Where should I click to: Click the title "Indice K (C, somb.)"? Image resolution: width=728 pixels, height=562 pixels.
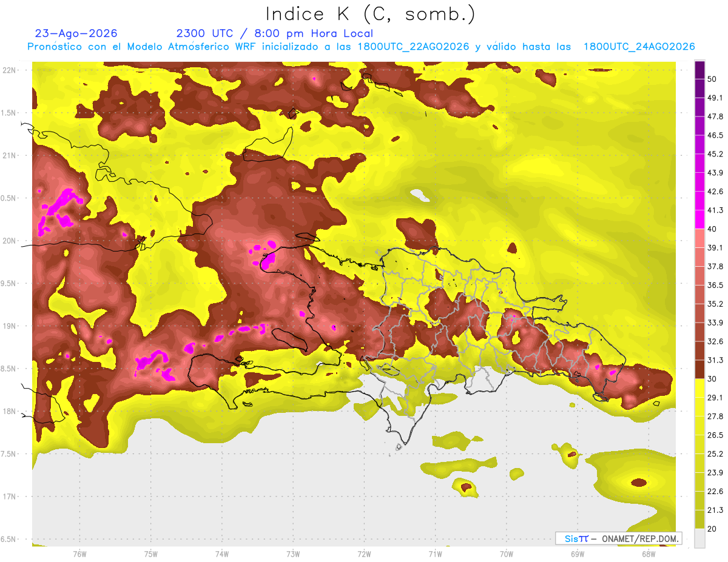tap(371, 14)
